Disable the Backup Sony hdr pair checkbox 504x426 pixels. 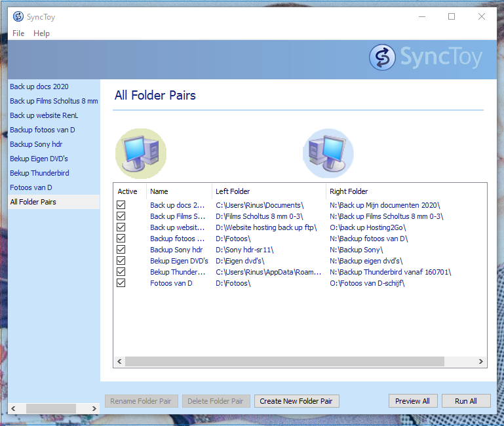[x=121, y=250]
